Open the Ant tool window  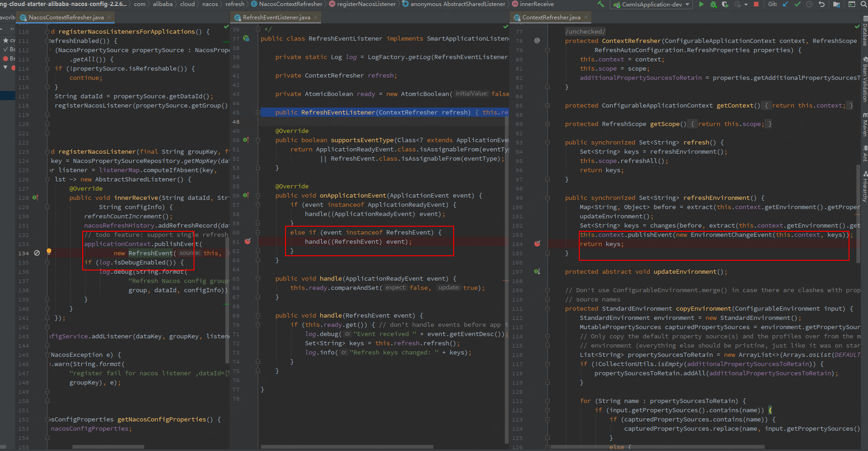click(864, 153)
